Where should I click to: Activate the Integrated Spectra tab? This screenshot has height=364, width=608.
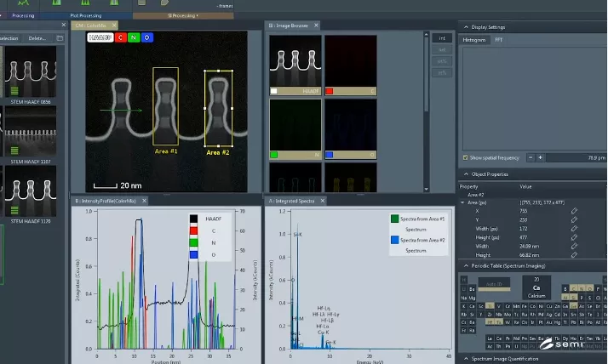coord(291,201)
